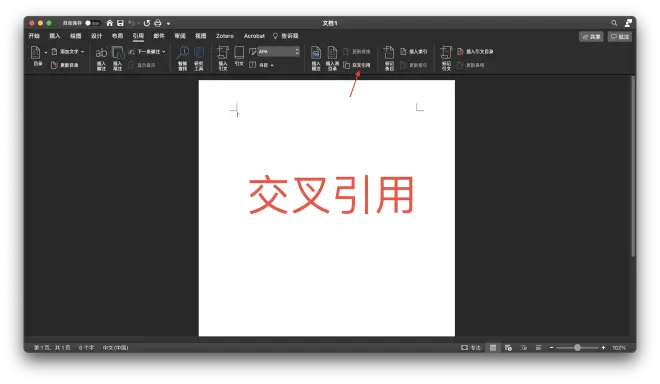This screenshot has height=384, width=660.
Task: Open the Acrobat tab
Action: [254, 36]
